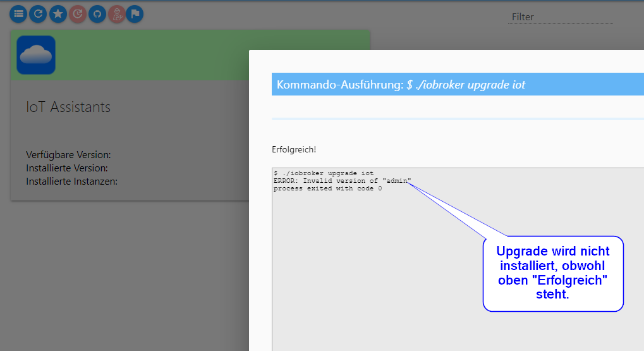
Task: Toggle the star favorites filter icon
Action: pos(58,14)
